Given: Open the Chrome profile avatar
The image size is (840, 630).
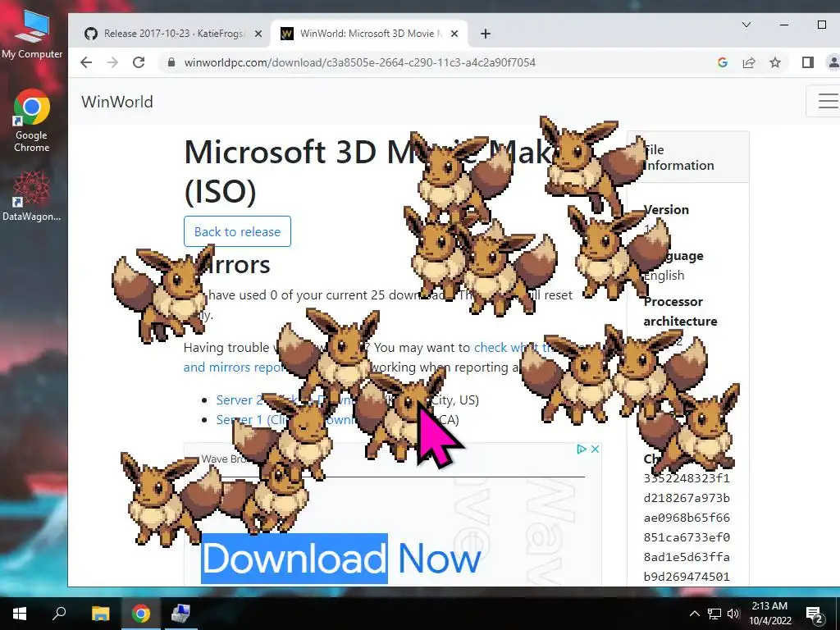Looking at the screenshot, I should tap(833, 62).
